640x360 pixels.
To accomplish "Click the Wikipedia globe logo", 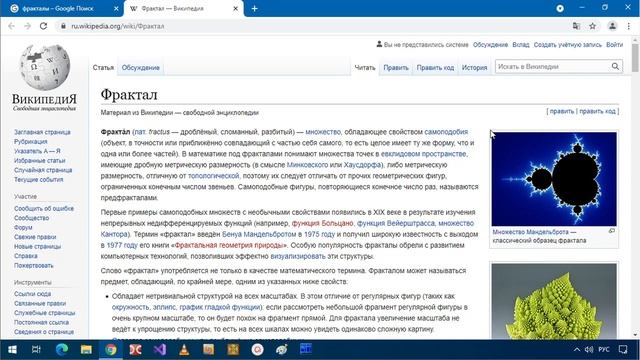I will click(44, 67).
